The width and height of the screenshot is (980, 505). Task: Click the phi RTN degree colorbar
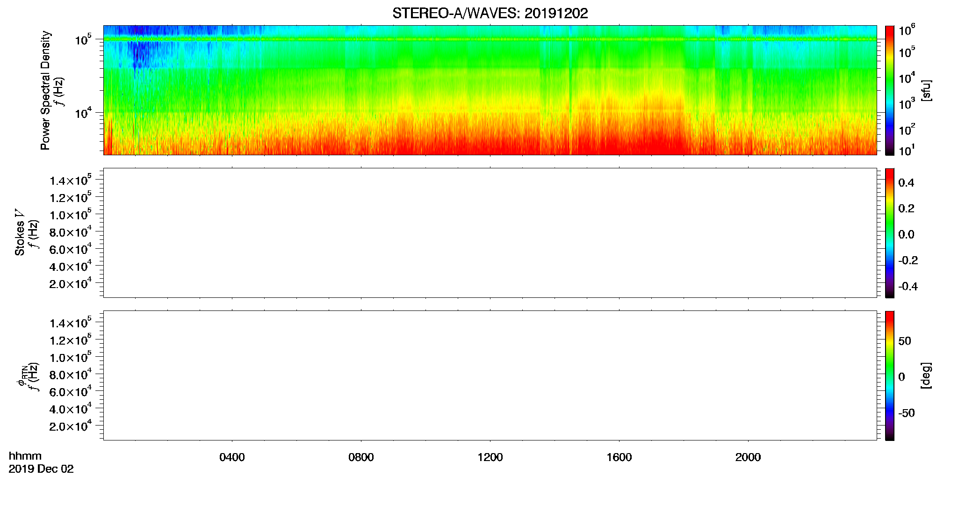tap(890, 375)
